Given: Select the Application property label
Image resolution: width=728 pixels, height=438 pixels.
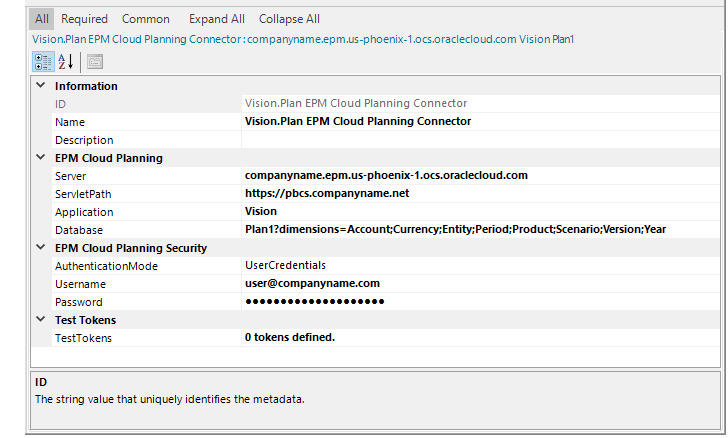Looking at the screenshot, I should point(84,212).
